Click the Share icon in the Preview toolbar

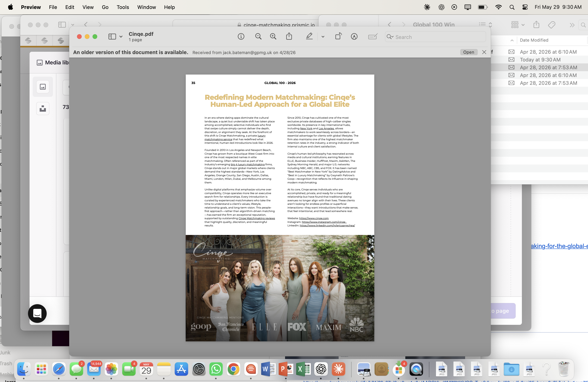point(289,36)
